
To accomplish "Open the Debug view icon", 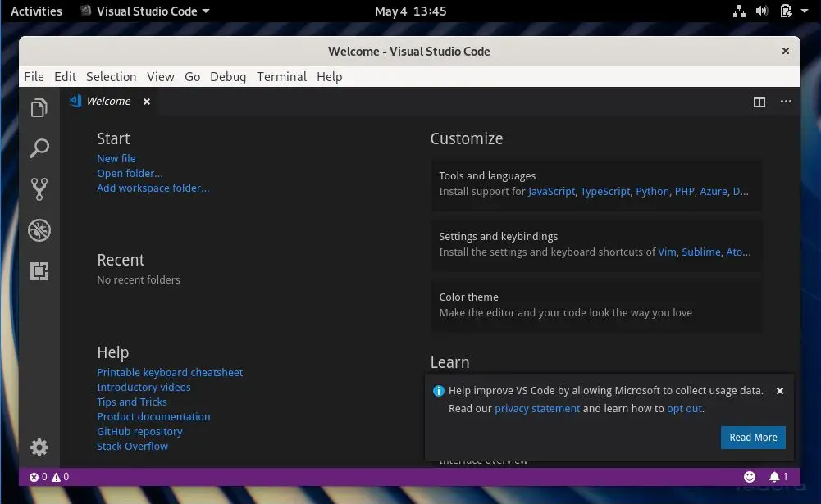I will point(39,230).
